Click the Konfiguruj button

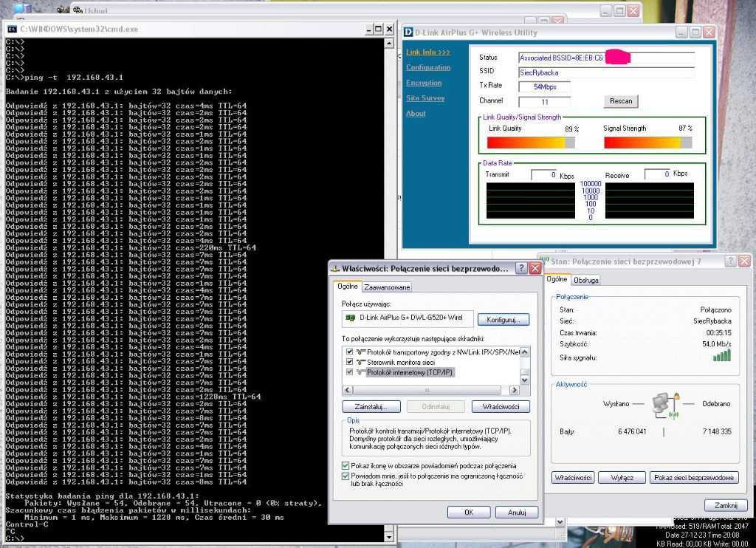pyautogui.click(x=504, y=319)
